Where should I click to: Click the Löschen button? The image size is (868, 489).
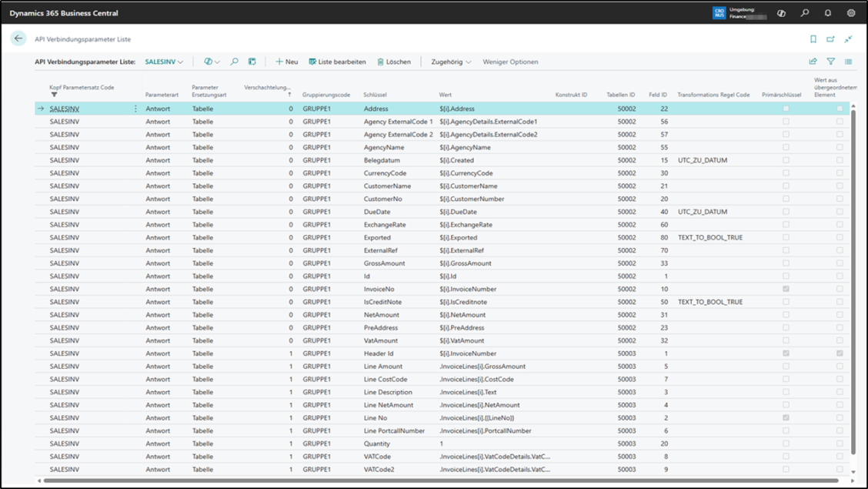click(x=394, y=62)
